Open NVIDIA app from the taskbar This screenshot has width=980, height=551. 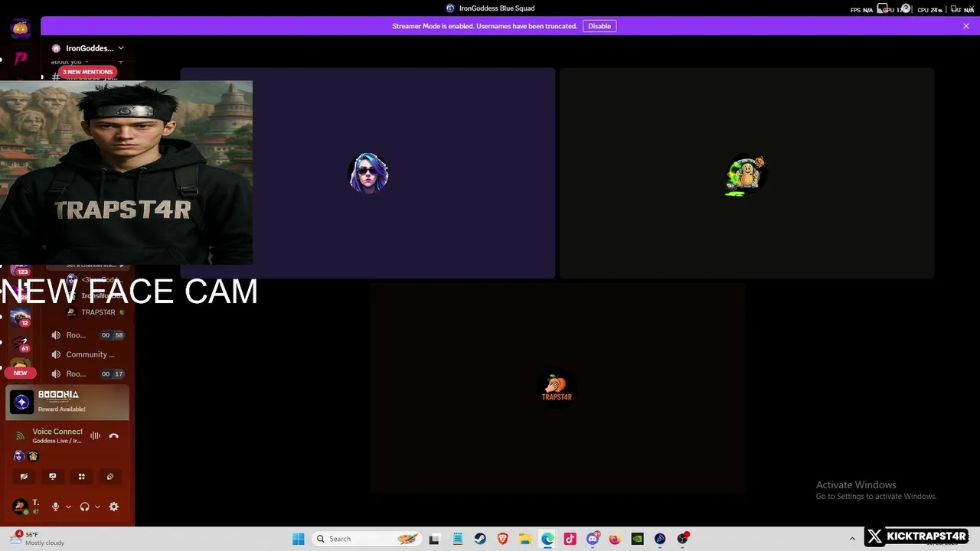[x=637, y=539]
